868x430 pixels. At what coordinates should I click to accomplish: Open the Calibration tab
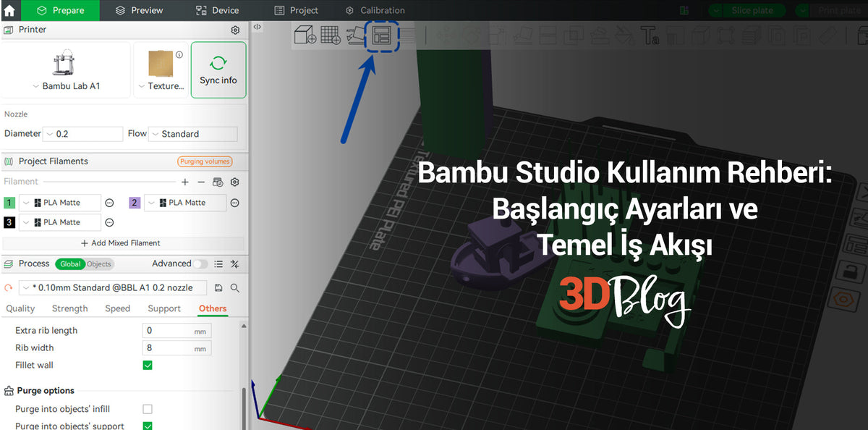pos(375,10)
